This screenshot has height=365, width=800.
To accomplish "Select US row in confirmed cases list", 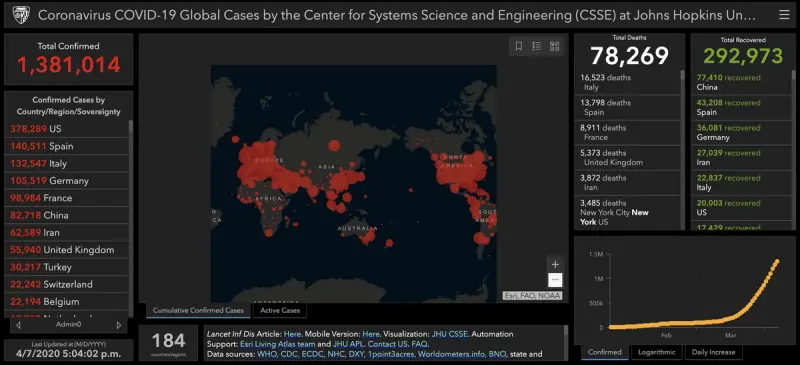I will coord(66,129).
